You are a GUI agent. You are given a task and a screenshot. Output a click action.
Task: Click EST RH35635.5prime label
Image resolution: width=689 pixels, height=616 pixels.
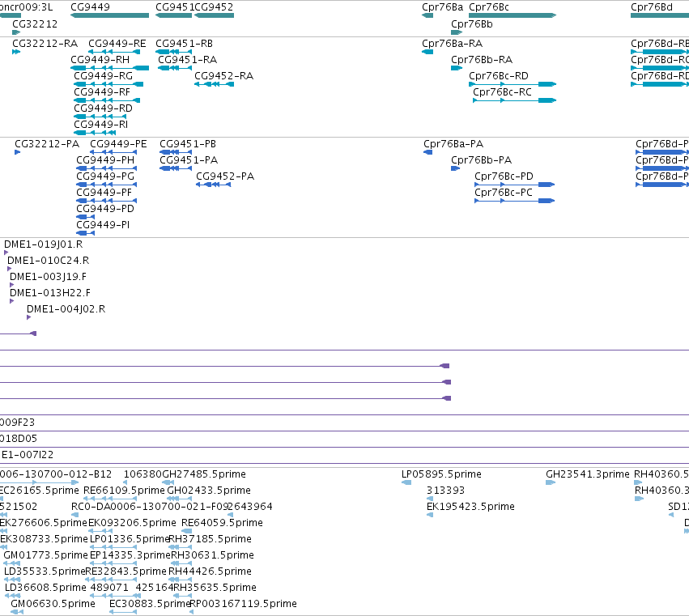(x=215, y=588)
